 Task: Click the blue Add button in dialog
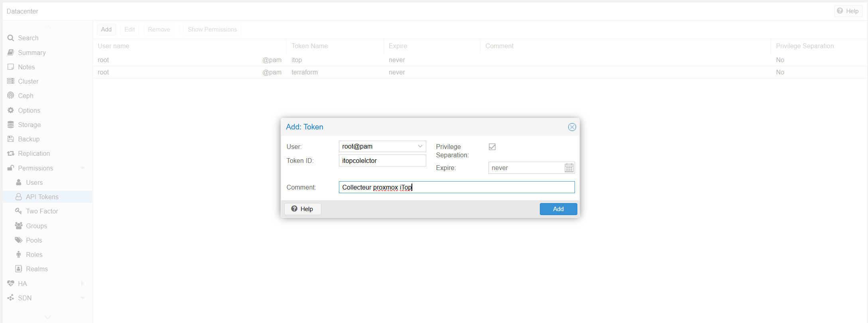pyautogui.click(x=558, y=209)
